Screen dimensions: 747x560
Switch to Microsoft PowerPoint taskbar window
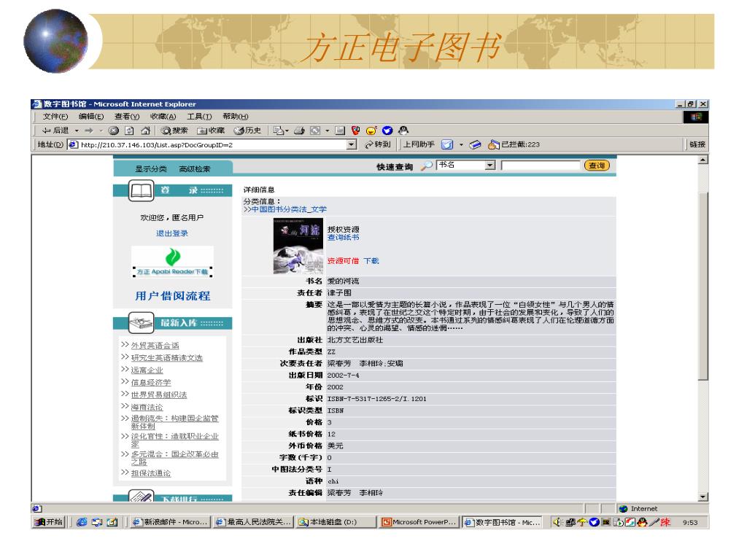[x=419, y=522]
